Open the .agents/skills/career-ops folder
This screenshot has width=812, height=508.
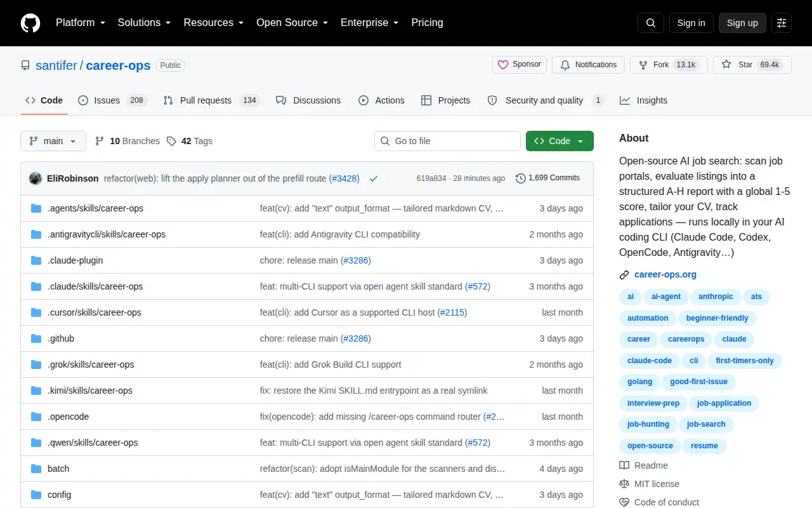click(x=95, y=208)
